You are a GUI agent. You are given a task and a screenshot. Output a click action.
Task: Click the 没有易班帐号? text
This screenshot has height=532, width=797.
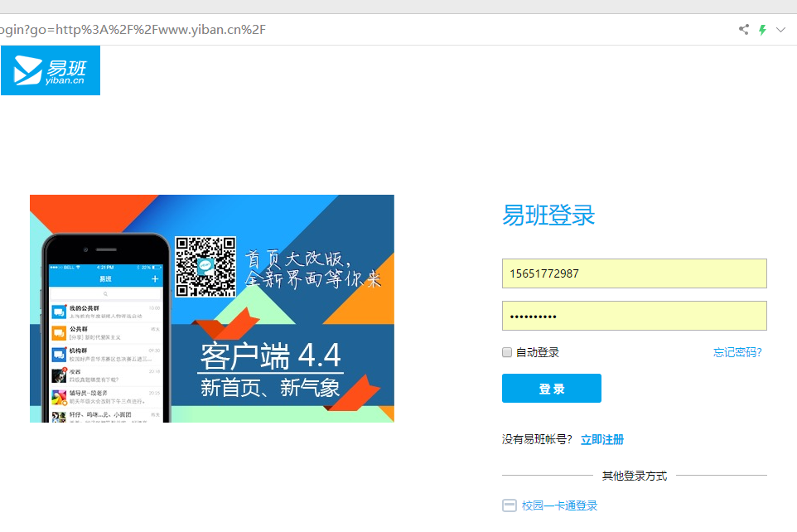537,439
